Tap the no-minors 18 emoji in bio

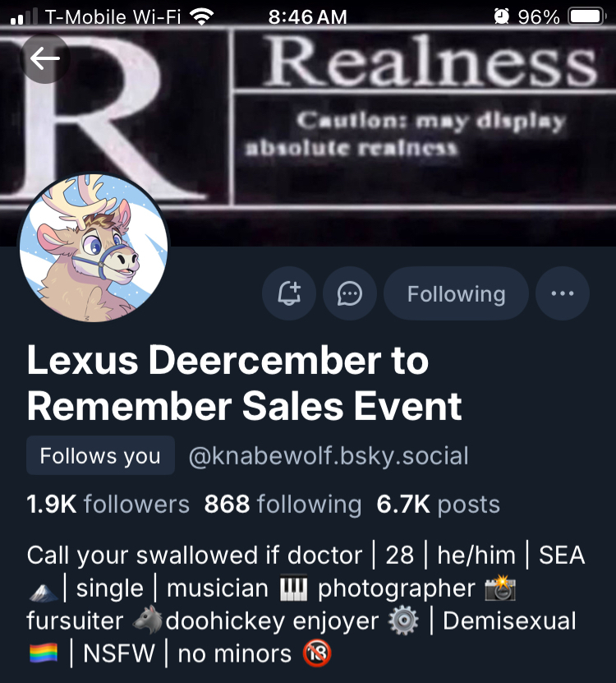317,653
